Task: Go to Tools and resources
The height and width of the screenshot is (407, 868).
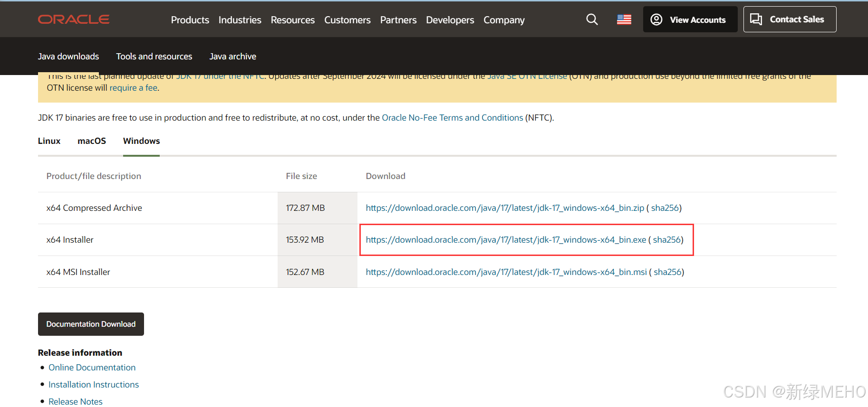Action: point(154,57)
